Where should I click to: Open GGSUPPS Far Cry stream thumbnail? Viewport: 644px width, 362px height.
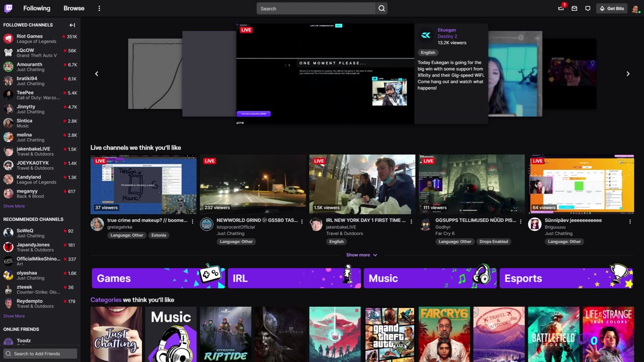click(472, 184)
